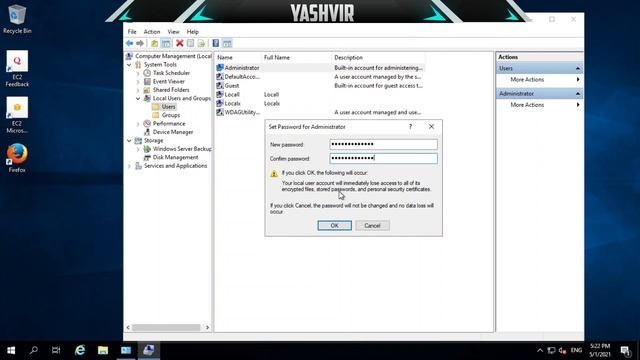Select Event Viewer in the tree
Viewport: 640px width, 360px height.
pos(169,81)
